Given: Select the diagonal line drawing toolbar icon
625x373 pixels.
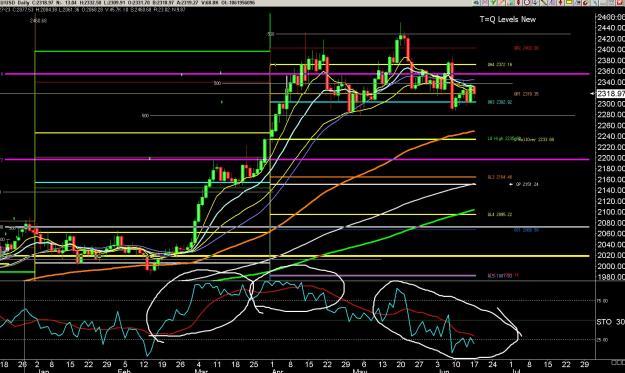Looking at the screenshot, I should pos(544,2).
